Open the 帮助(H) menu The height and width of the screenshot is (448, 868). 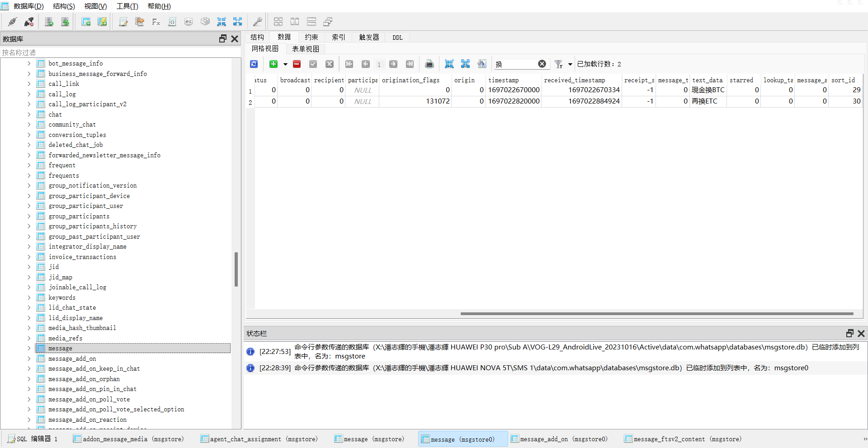tap(159, 6)
